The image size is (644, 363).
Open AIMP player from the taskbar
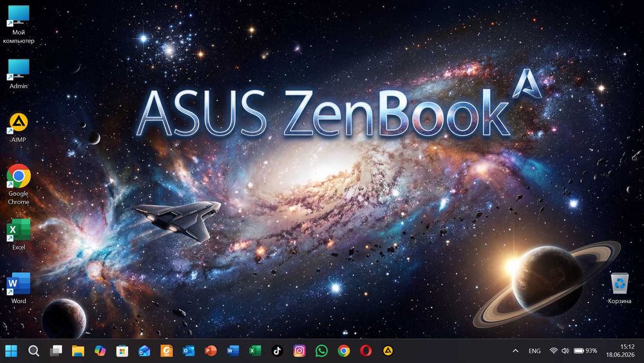(388, 351)
